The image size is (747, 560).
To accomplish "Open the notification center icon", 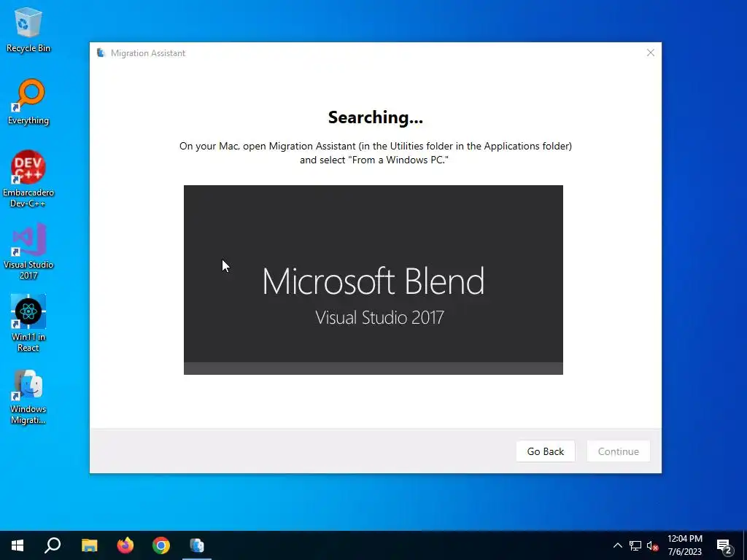I will click(724, 546).
